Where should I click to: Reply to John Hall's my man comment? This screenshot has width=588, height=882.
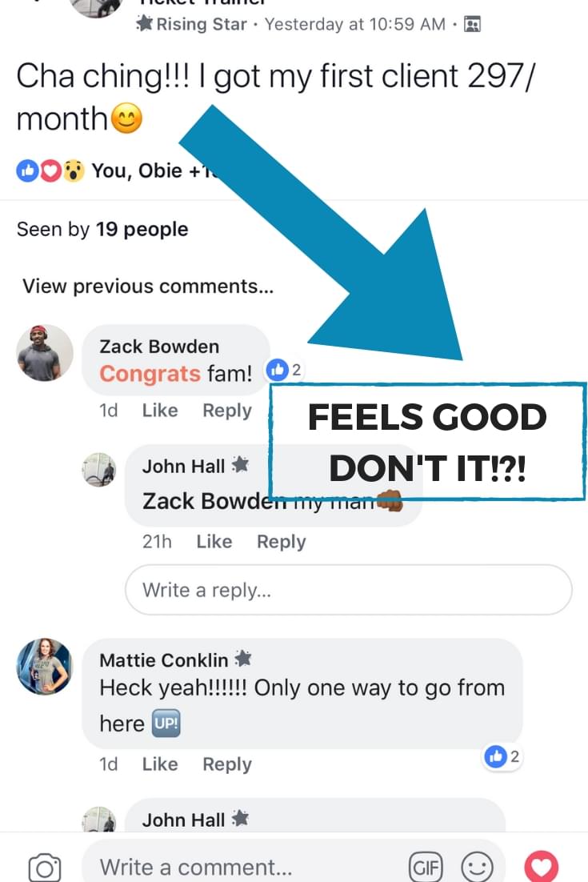tap(281, 542)
